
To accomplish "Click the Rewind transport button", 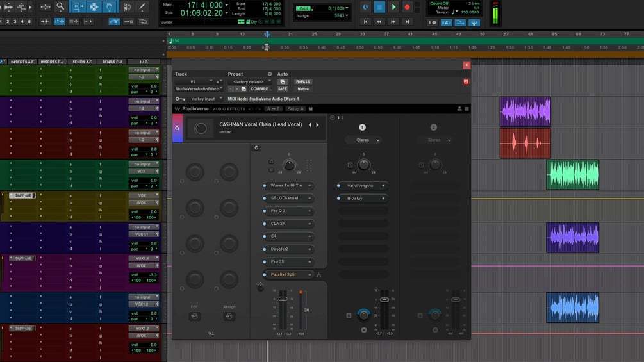I will coord(379,21).
